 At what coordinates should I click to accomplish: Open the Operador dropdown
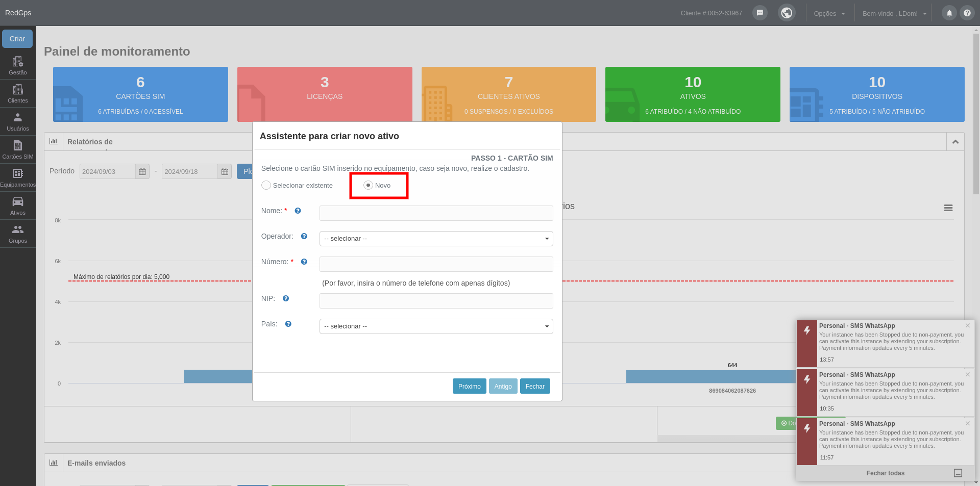(436, 239)
